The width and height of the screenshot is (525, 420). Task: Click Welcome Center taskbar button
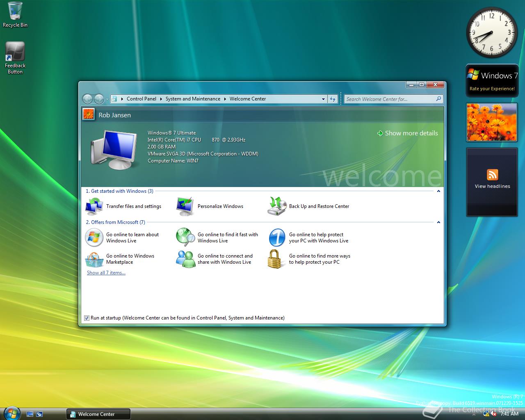point(98,414)
